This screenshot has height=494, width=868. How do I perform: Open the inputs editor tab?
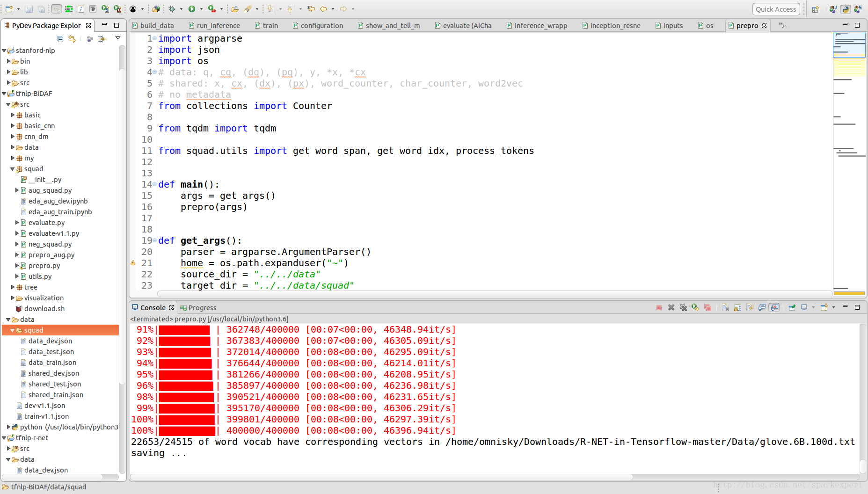tap(669, 26)
